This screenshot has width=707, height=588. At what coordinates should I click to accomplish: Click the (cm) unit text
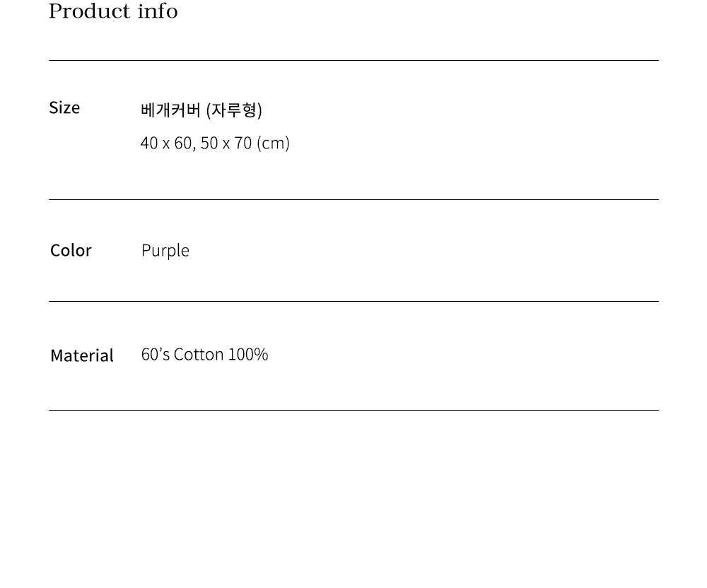(x=273, y=143)
